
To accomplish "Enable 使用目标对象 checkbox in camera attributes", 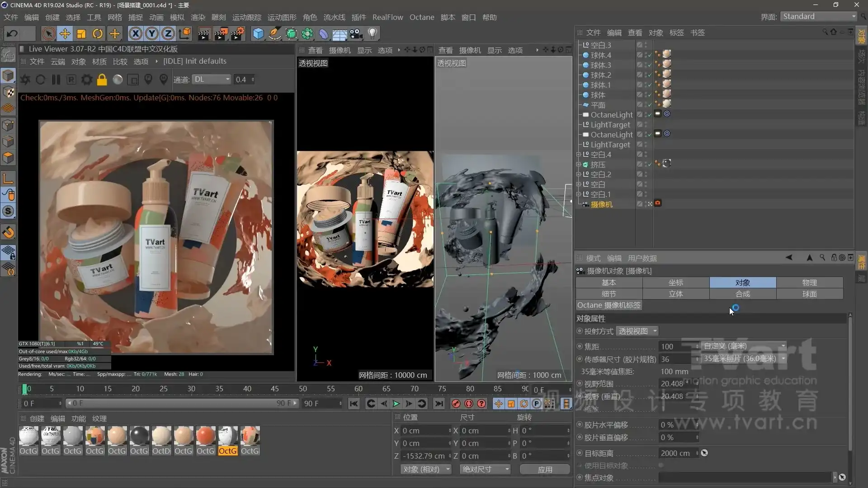I will coord(661,465).
